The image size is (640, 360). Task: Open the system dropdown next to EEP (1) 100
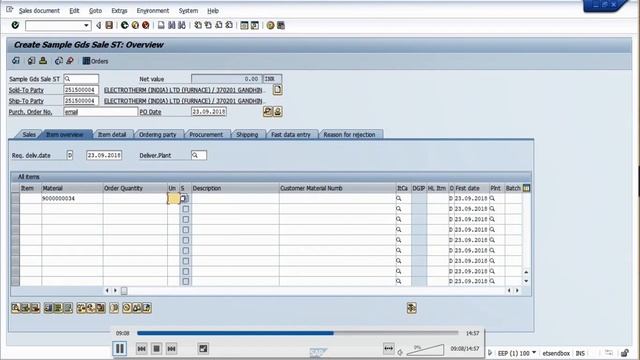coord(534,352)
